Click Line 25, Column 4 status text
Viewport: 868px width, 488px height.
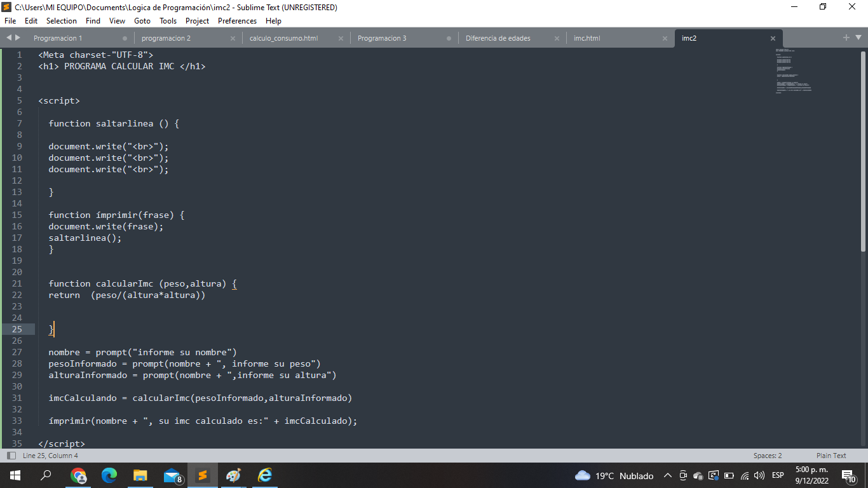(x=50, y=456)
